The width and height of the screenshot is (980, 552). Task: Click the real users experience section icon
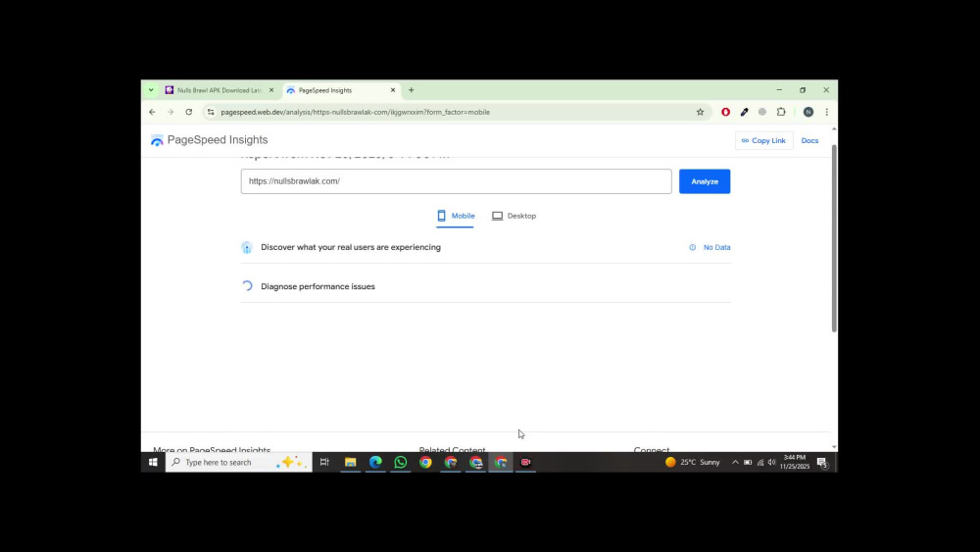click(247, 247)
